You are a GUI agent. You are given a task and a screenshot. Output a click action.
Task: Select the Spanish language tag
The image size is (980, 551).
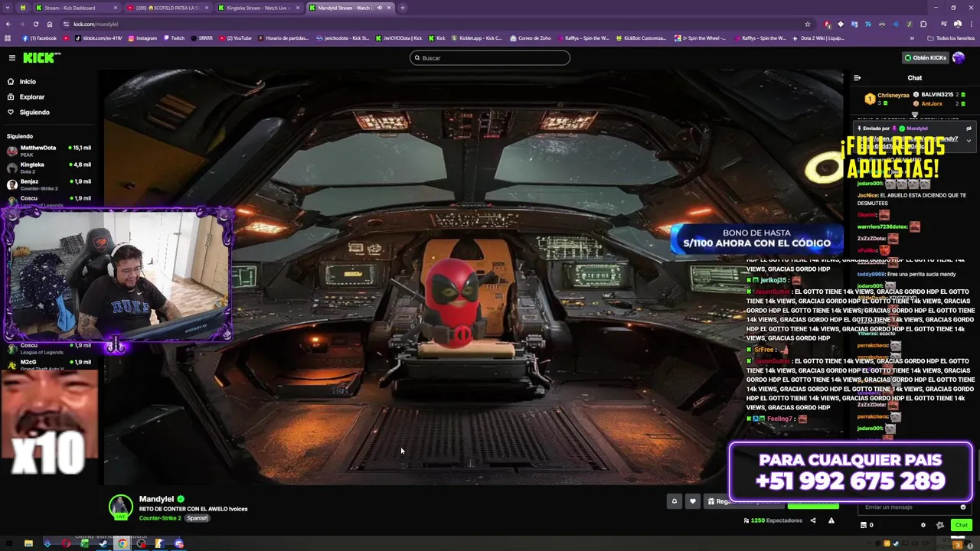click(x=198, y=518)
